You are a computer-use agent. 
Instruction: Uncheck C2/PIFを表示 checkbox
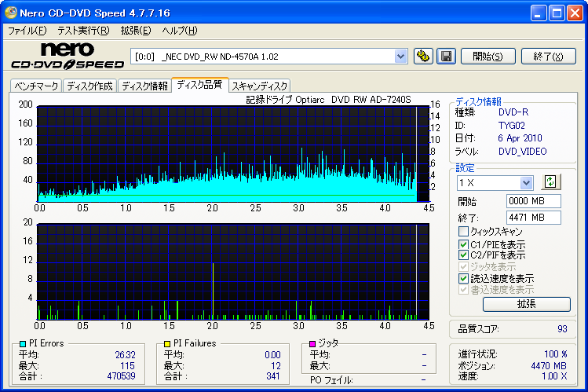coord(463,255)
